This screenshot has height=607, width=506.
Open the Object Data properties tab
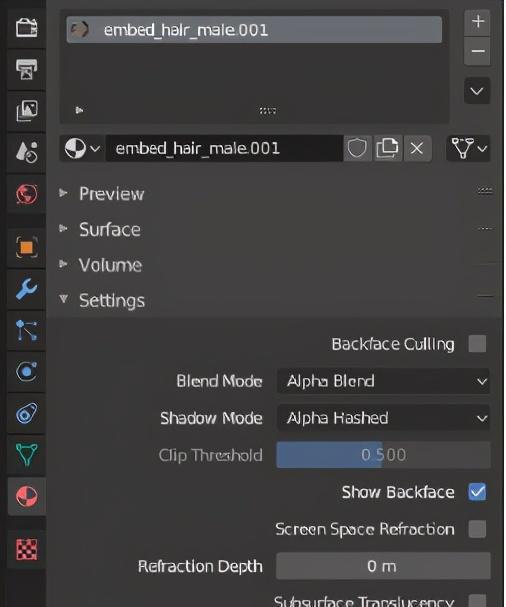pyautogui.click(x=26, y=454)
